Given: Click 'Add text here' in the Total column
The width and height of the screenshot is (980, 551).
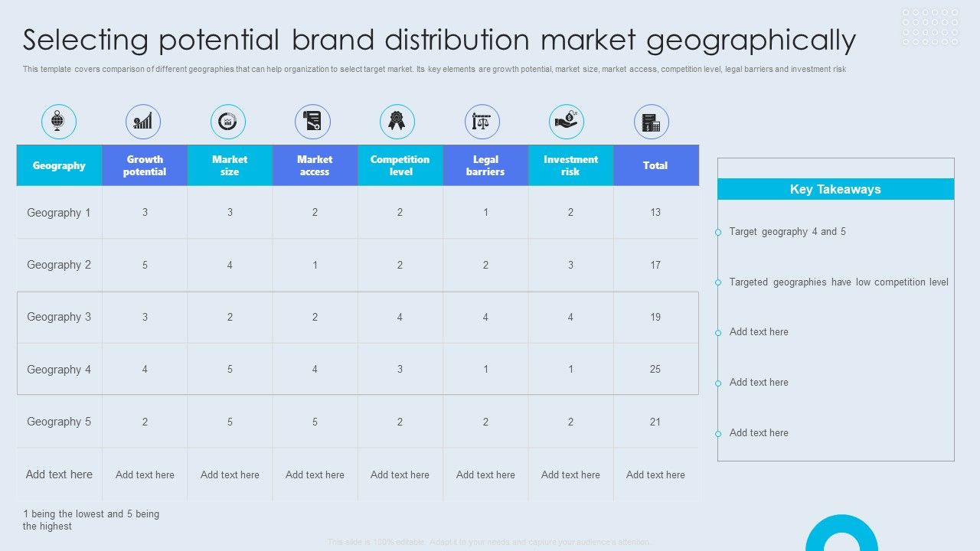Looking at the screenshot, I should point(655,474).
